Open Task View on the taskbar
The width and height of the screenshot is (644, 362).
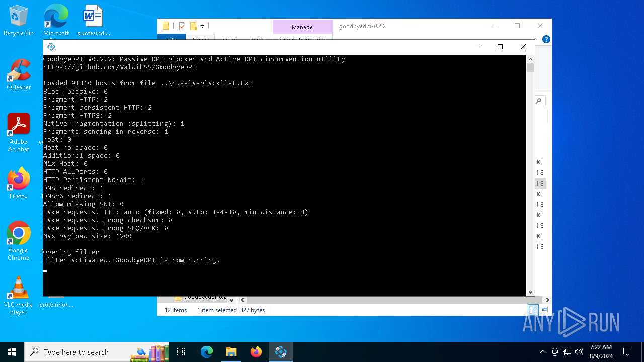click(181, 352)
